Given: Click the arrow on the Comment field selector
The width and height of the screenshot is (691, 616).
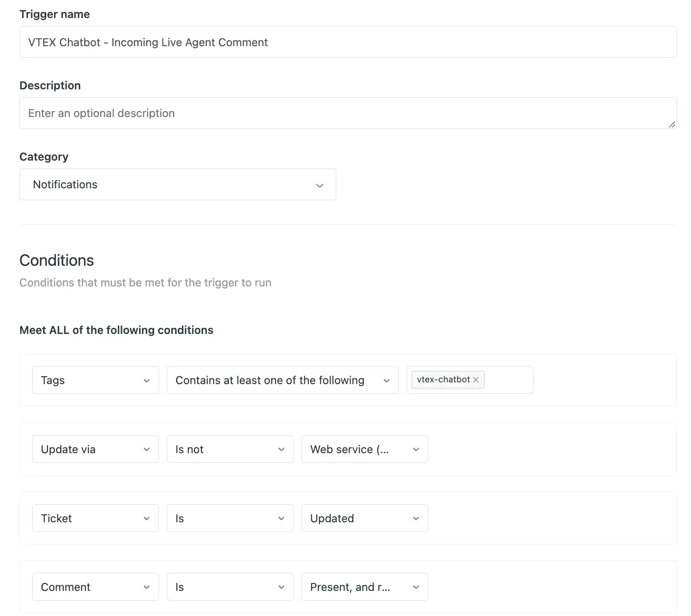Looking at the screenshot, I should click(147, 587).
